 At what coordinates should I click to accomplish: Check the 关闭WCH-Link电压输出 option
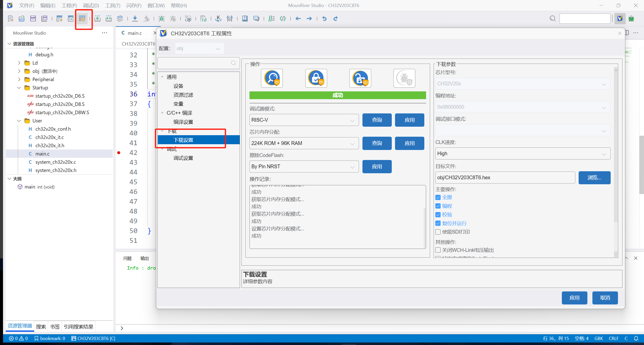tap(438, 250)
